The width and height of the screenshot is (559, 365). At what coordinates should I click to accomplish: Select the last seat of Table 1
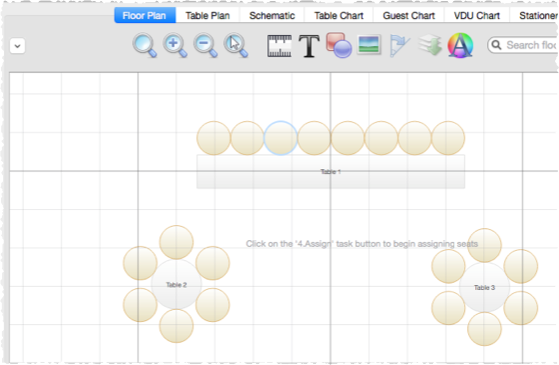pyautogui.click(x=448, y=138)
